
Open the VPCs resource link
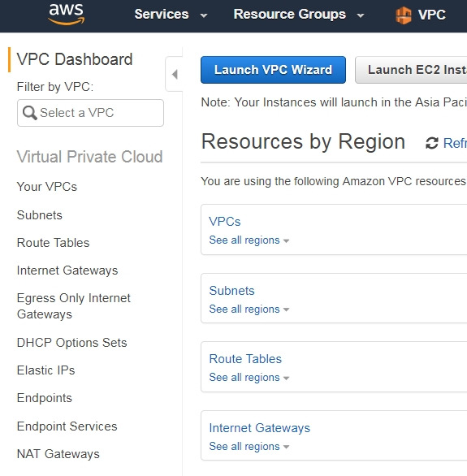224,222
